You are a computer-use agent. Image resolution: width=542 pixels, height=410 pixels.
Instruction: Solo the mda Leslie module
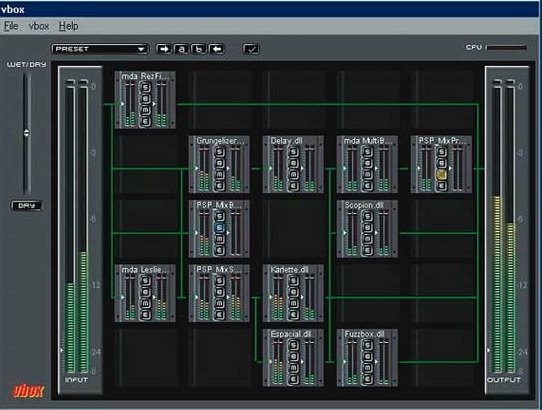click(146, 281)
